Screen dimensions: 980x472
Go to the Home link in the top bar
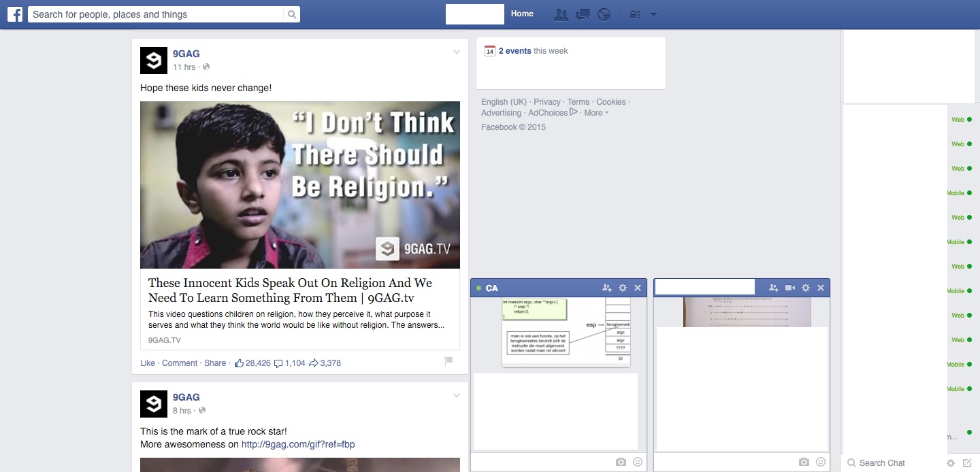tap(522, 14)
